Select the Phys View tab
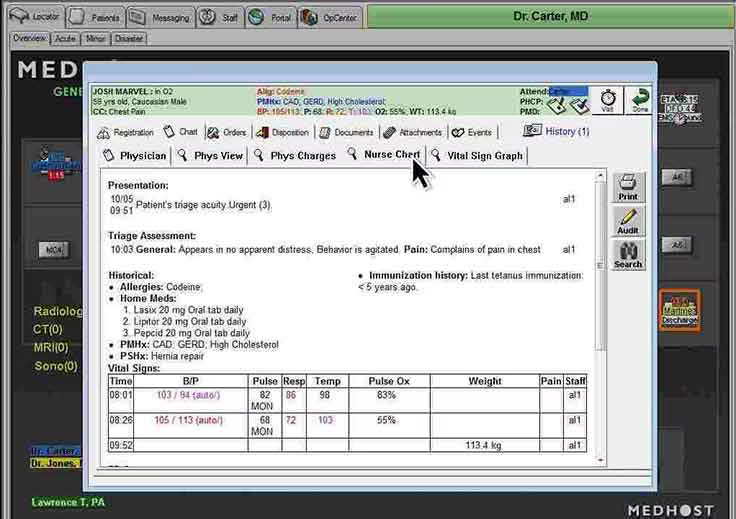This screenshot has width=736, height=519. (x=210, y=156)
